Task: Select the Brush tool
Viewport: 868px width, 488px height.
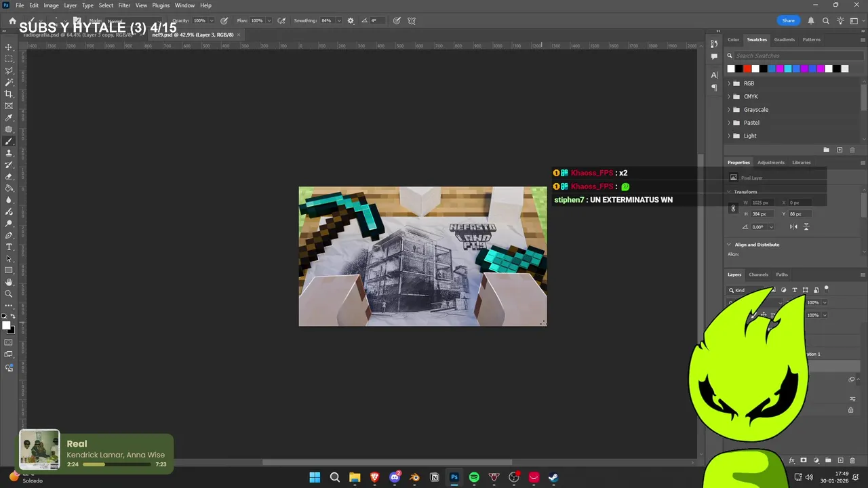Action: [9, 142]
